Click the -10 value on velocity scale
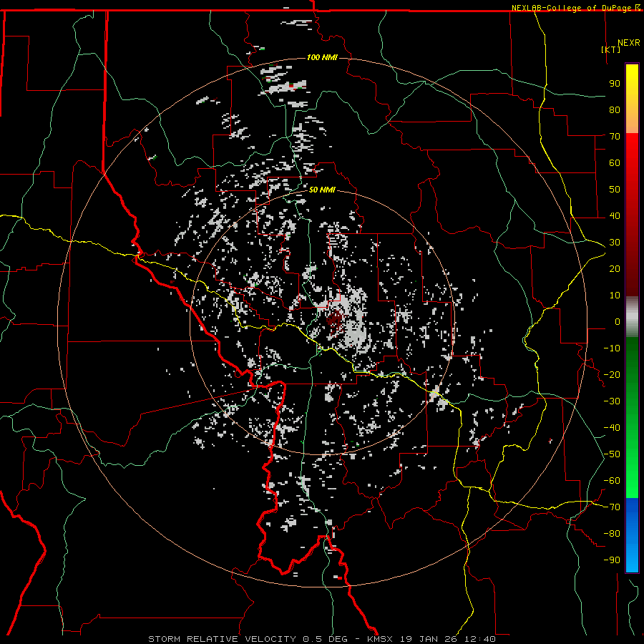Image resolution: width=644 pixels, height=644 pixels. coord(612,348)
